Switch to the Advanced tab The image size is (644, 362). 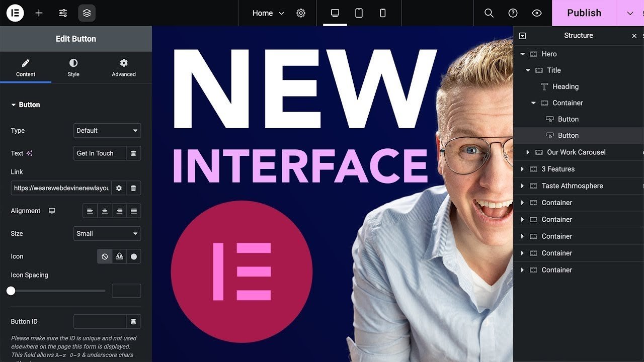(x=124, y=68)
